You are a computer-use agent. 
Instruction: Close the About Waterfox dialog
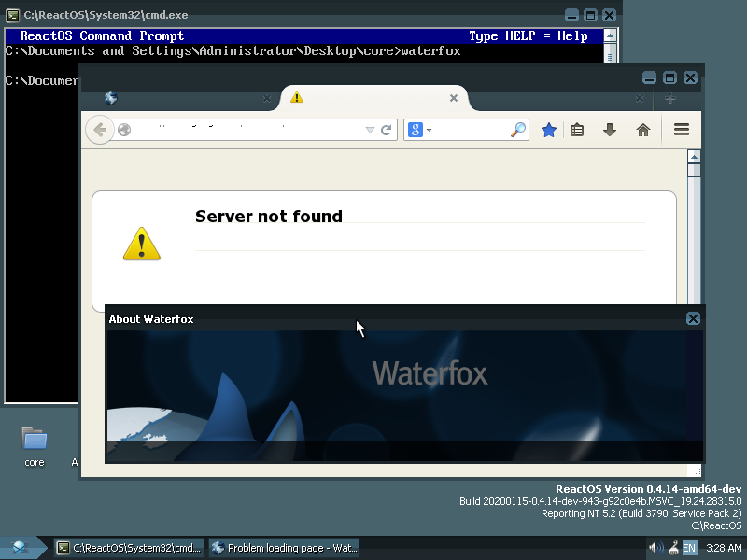coord(693,318)
